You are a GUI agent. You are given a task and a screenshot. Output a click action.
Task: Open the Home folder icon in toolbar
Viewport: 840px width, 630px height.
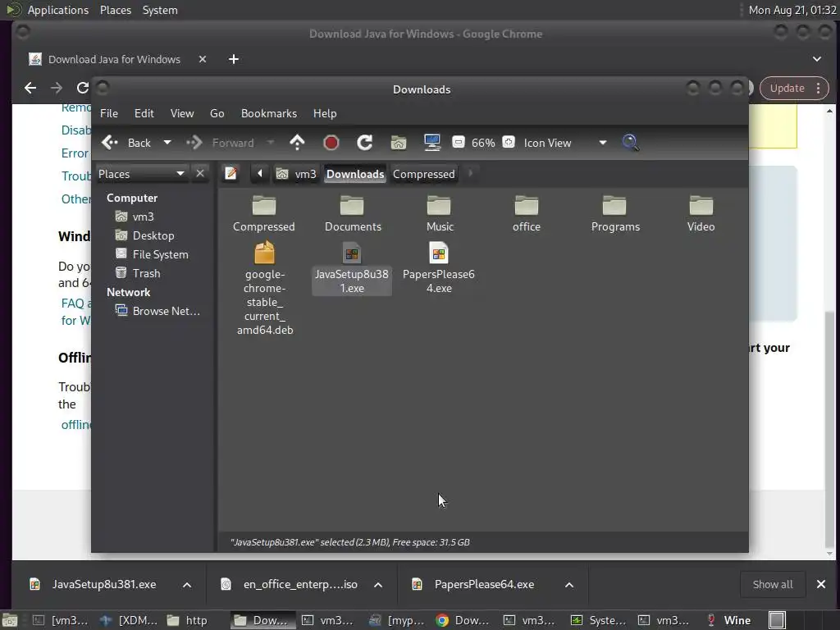click(x=399, y=143)
